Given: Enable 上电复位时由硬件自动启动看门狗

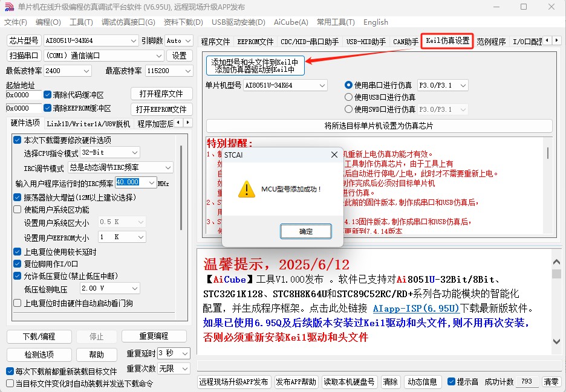Looking at the screenshot, I should (x=17, y=303).
